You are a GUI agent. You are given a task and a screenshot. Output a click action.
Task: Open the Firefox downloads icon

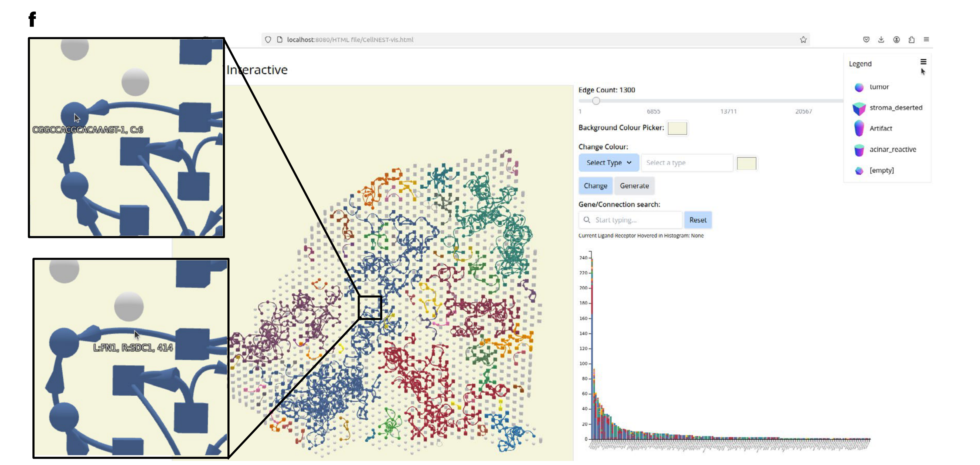tap(881, 40)
